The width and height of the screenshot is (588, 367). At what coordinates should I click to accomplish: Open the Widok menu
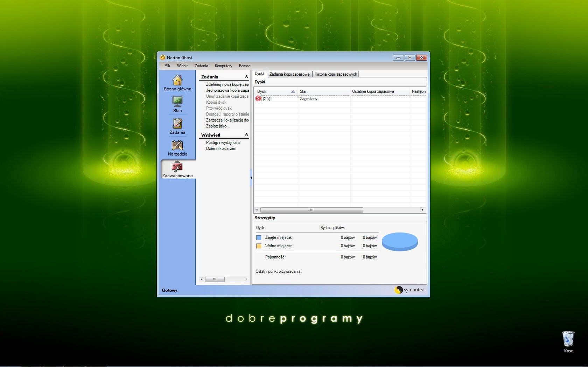point(182,66)
